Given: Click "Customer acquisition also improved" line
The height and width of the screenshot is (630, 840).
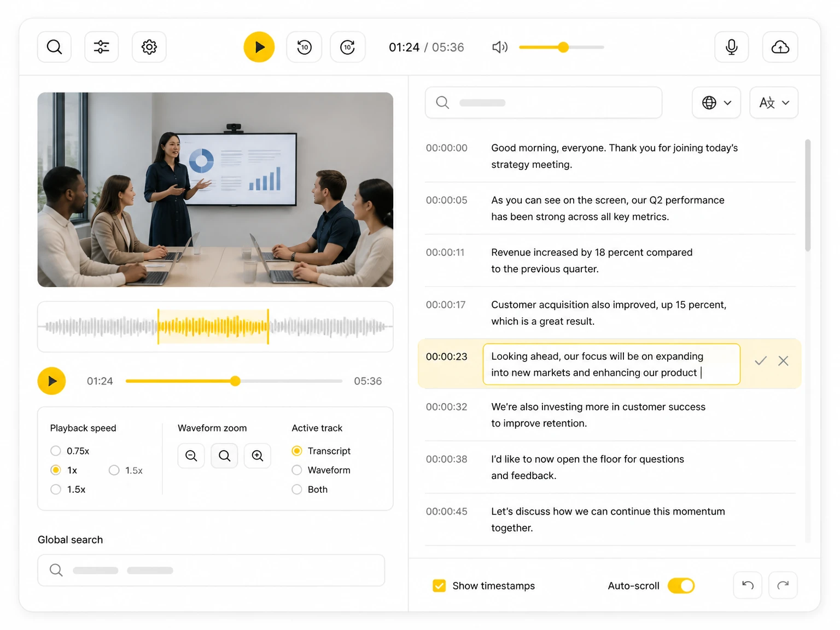Looking at the screenshot, I should 609,313.
